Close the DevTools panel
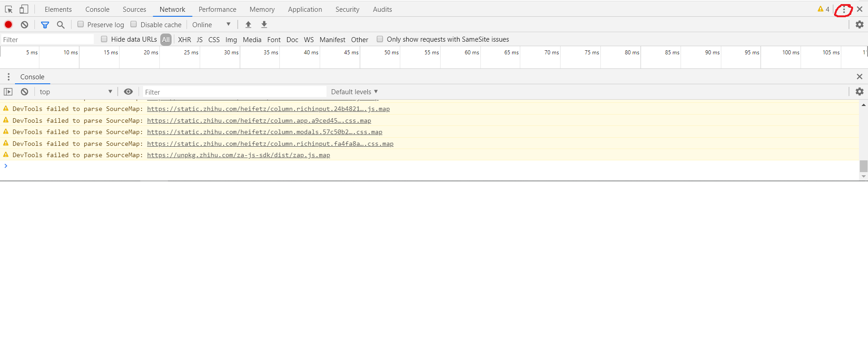Viewport: 868px width, 351px height. (859, 9)
